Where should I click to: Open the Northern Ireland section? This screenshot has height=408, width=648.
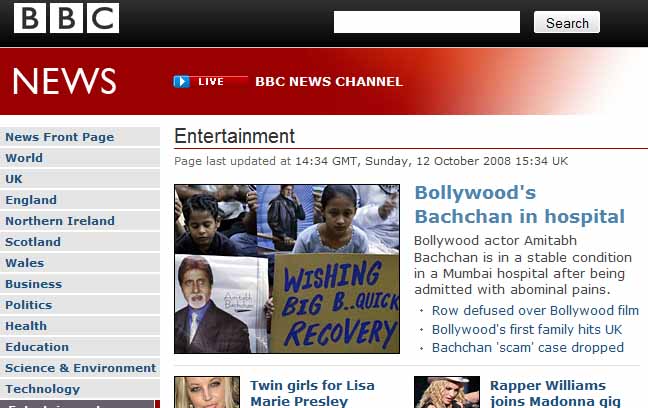click(80, 221)
